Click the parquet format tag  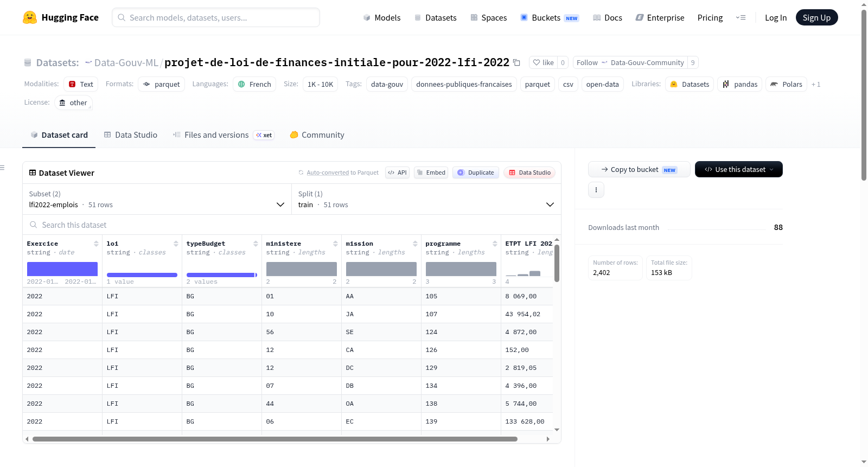(x=161, y=84)
